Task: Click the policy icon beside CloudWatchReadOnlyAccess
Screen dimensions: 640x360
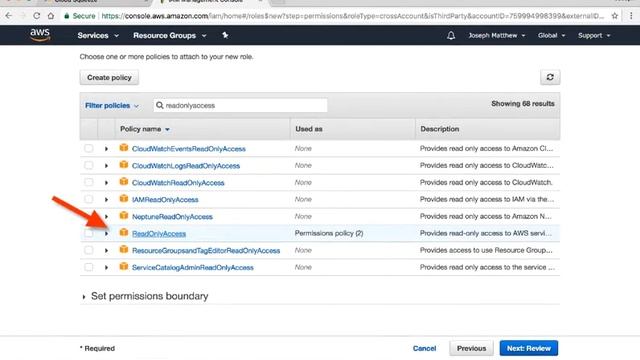Action: click(124, 182)
